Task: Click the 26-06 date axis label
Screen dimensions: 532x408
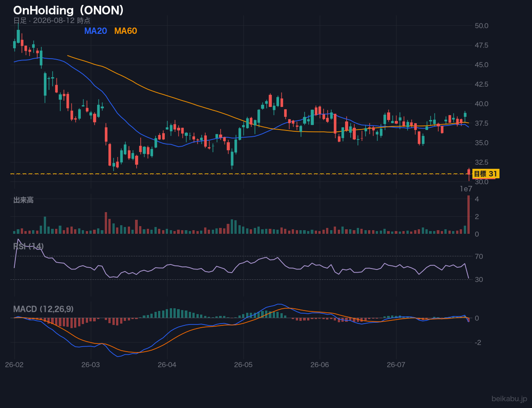Action: pyautogui.click(x=320, y=365)
